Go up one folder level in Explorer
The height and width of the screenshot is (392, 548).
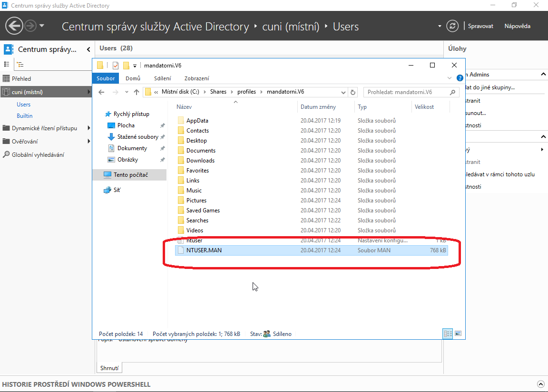[137, 92]
